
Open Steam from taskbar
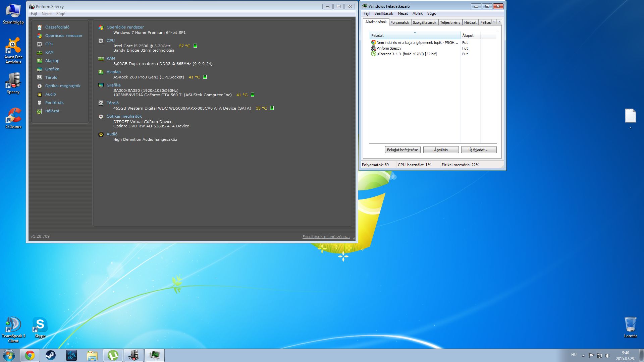51,355
